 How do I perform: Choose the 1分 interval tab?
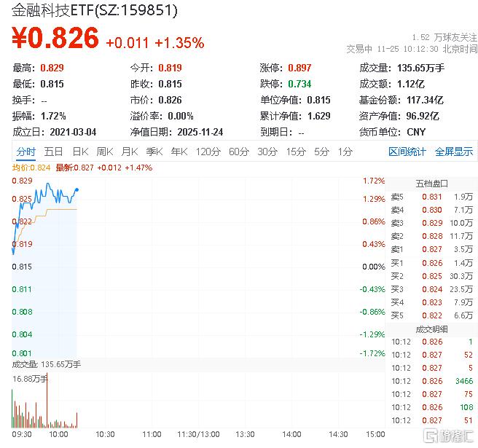click(345, 152)
